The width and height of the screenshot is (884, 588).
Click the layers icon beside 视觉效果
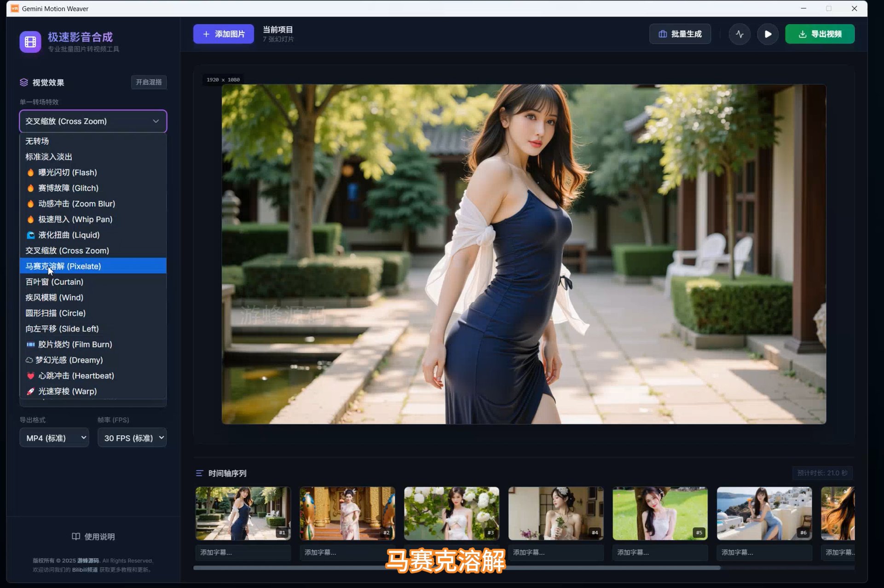tap(24, 82)
